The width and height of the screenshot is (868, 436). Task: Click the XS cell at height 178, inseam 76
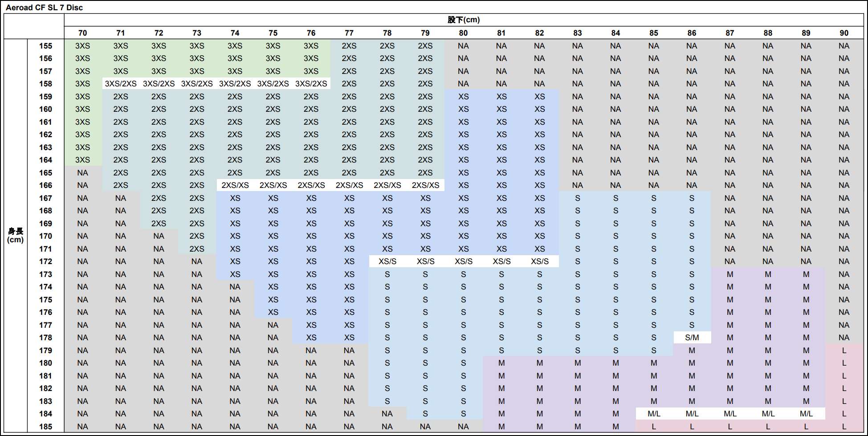(x=311, y=338)
